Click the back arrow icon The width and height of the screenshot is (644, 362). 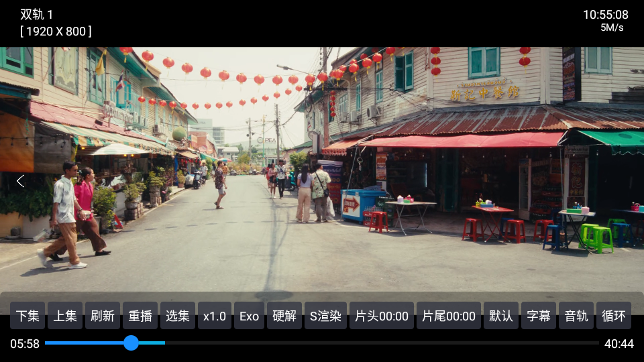click(x=20, y=181)
